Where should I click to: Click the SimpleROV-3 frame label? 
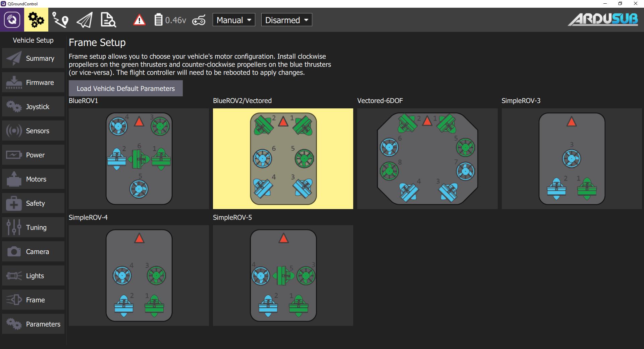521,101
